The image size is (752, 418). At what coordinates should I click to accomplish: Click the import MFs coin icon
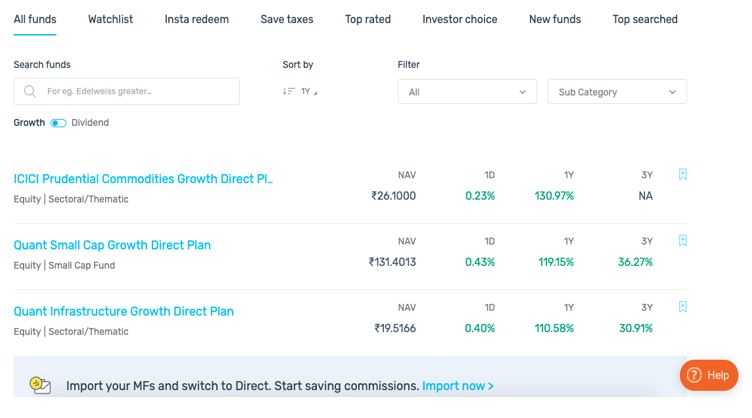click(40, 385)
